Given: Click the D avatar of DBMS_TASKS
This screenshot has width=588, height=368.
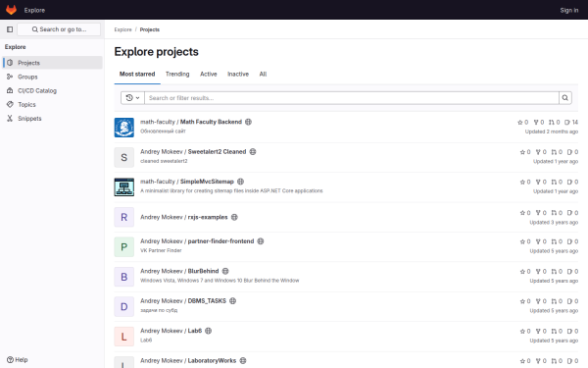Looking at the screenshot, I should 124,307.
